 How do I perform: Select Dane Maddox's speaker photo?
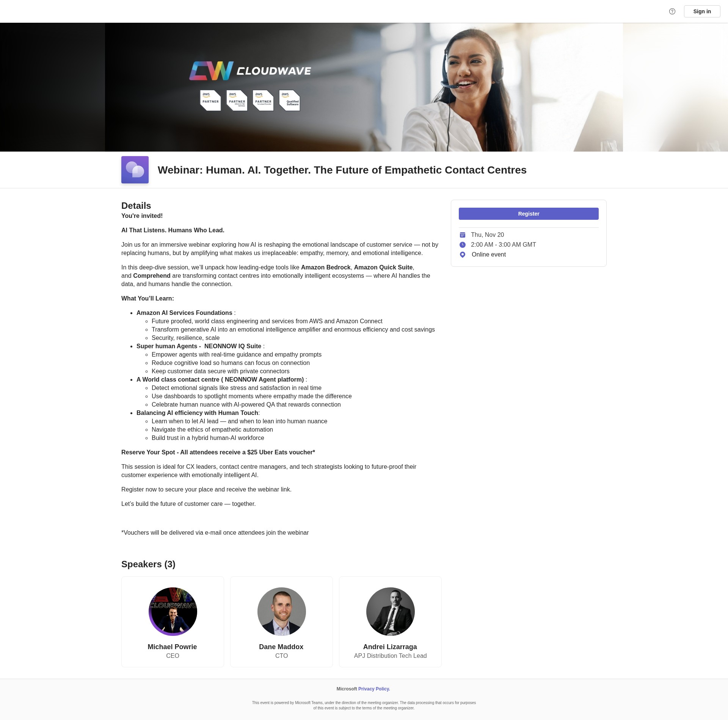282,612
